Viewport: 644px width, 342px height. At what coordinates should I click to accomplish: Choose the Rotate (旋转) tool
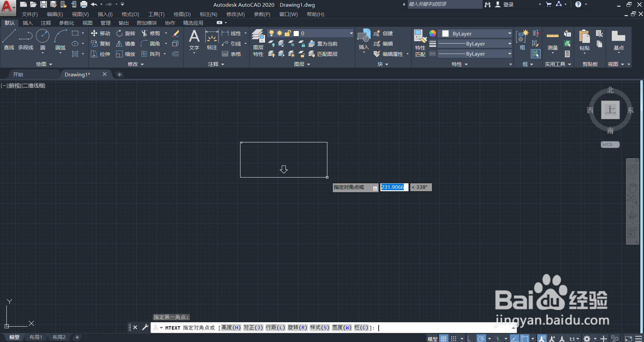(x=126, y=33)
